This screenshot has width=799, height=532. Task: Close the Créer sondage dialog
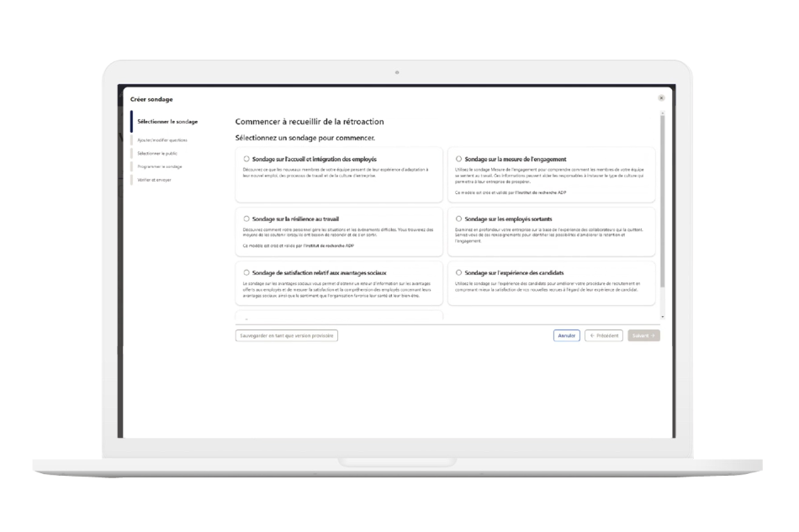[x=661, y=98]
